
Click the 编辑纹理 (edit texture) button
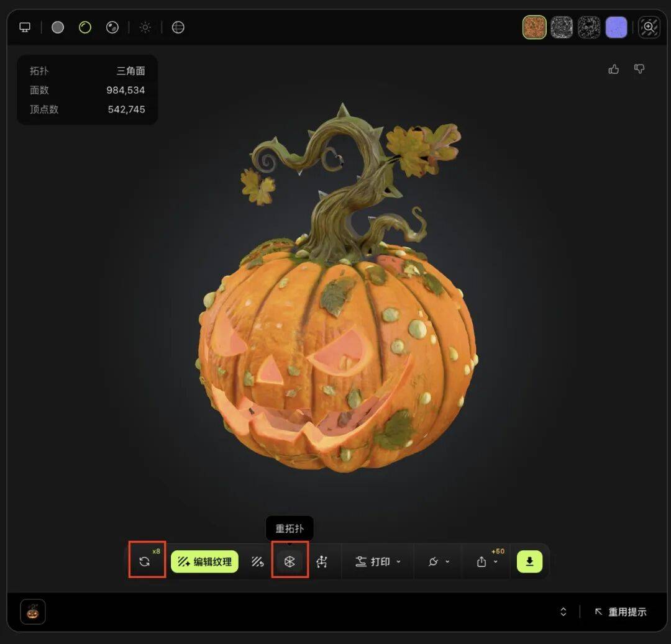(x=204, y=561)
